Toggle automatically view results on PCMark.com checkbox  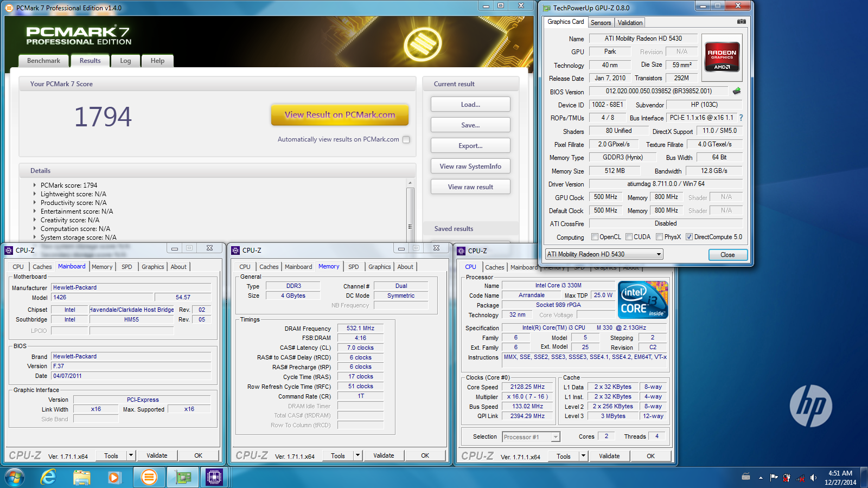click(406, 139)
